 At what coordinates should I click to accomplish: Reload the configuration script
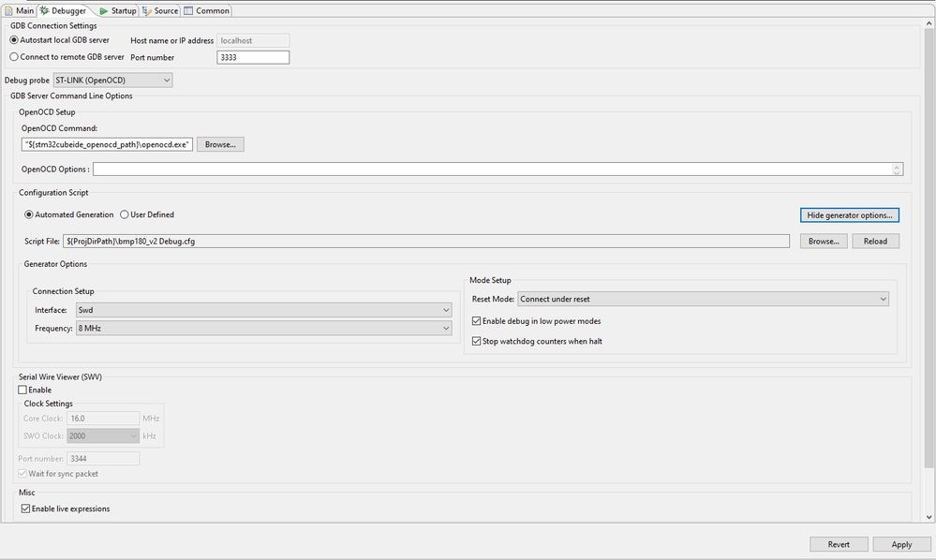point(875,241)
